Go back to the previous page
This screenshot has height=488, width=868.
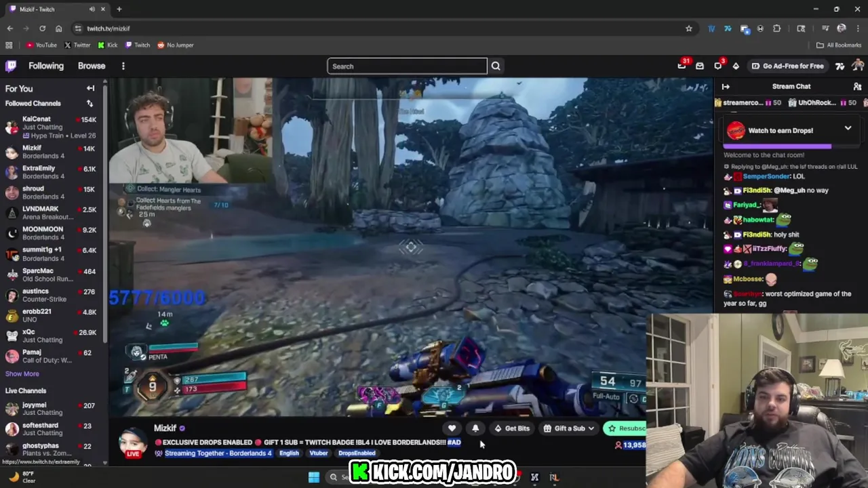9,28
